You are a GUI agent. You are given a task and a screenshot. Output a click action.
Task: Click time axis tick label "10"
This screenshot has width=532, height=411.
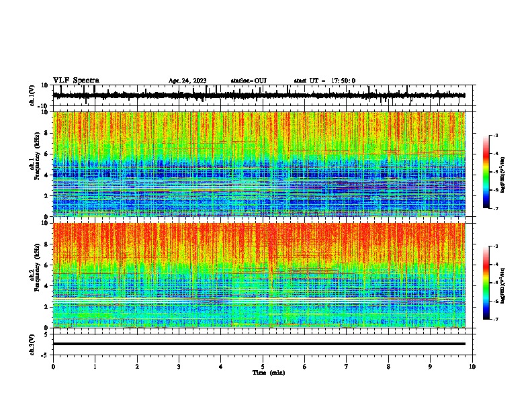coord(472,367)
